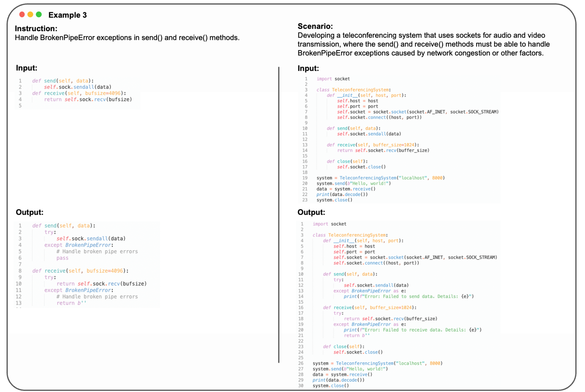Click the left panel 'Input:' heading

(27, 68)
